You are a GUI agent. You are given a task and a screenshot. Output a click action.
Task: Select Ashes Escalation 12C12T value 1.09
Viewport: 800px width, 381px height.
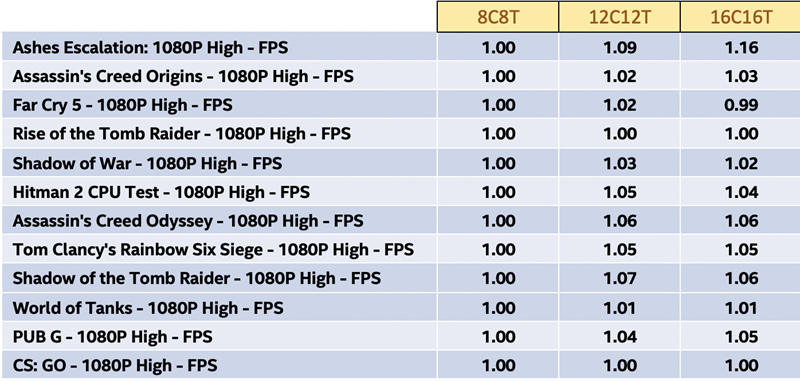(x=620, y=48)
